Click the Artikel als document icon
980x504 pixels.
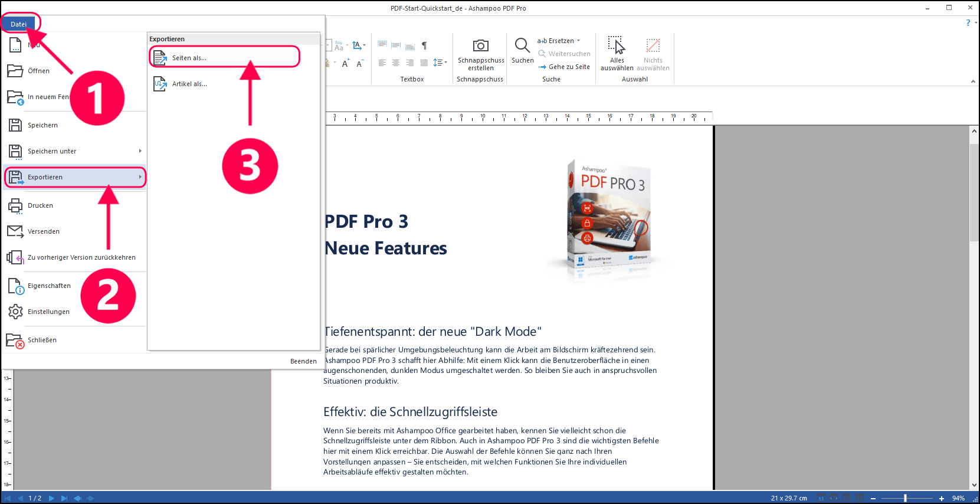click(x=160, y=84)
